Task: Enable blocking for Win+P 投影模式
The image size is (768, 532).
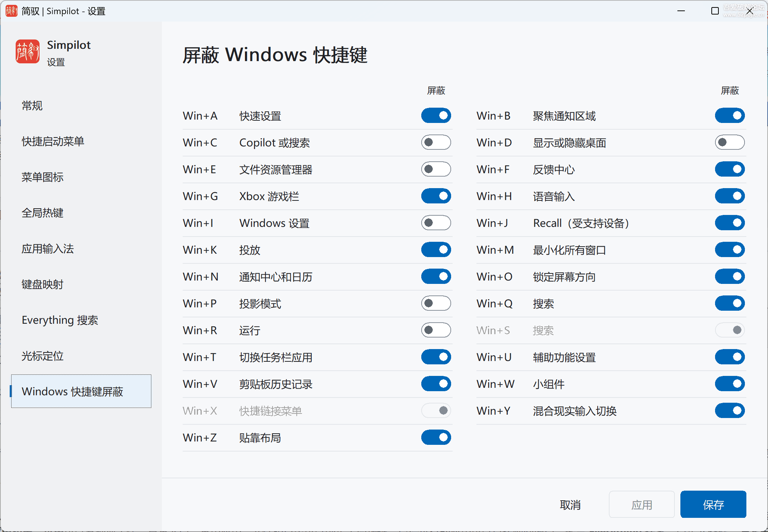Action: click(x=436, y=303)
